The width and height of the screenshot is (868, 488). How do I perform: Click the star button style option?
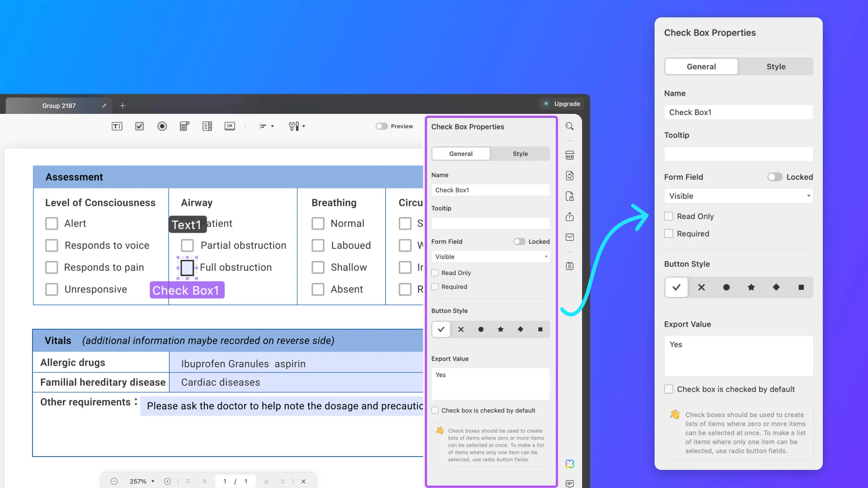click(751, 287)
